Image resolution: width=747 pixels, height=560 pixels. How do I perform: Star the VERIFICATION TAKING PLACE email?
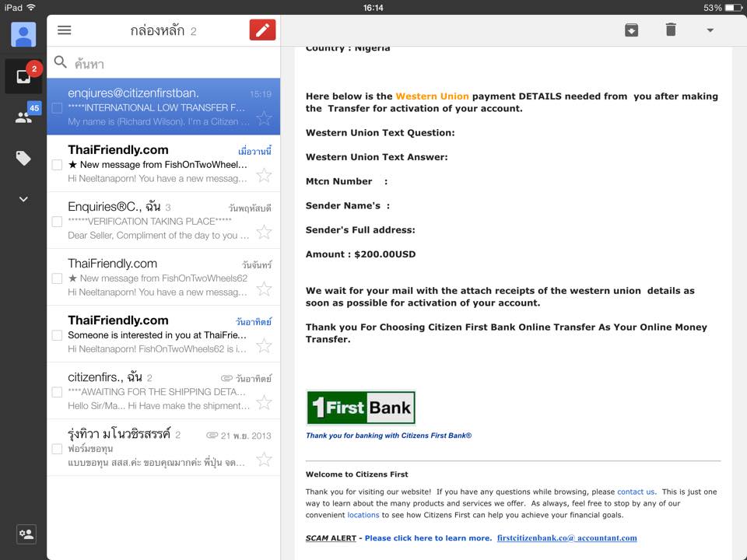[x=264, y=232]
